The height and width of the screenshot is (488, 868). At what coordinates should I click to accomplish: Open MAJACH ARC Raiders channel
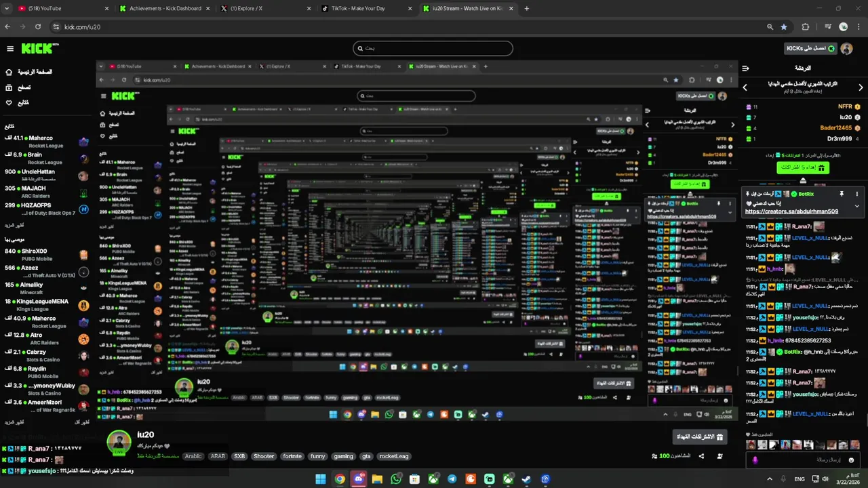[x=46, y=192]
